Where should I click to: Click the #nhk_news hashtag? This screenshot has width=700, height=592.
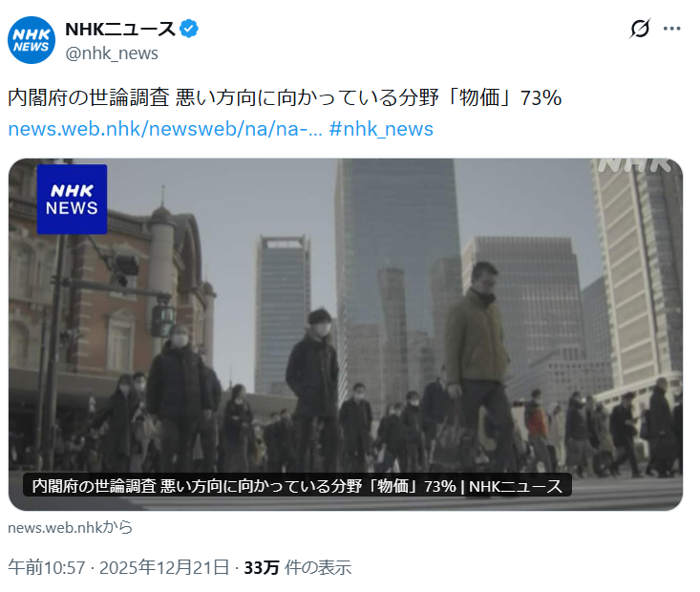(x=381, y=129)
